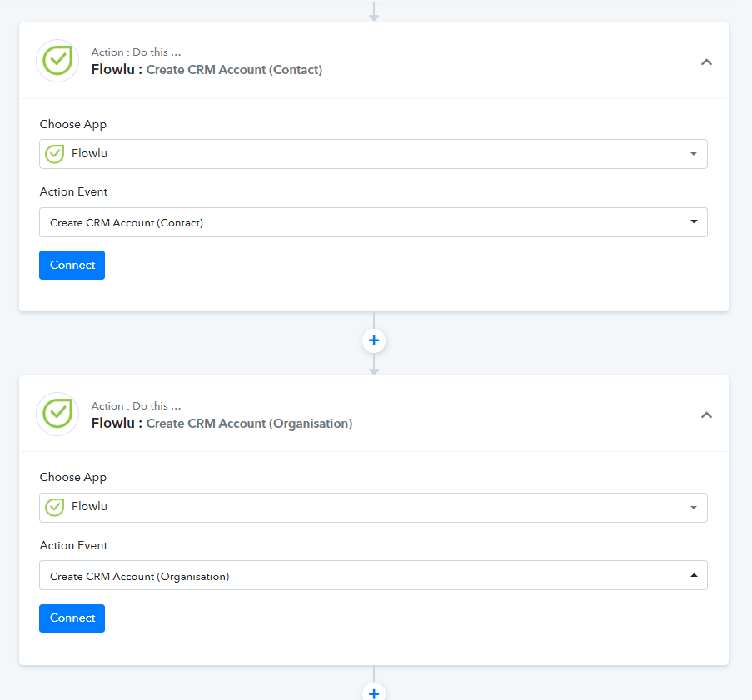Click the caret arrow of the Contact card's Choose App field
Viewport: 752px width, 700px height.
(x=694, y=154)
